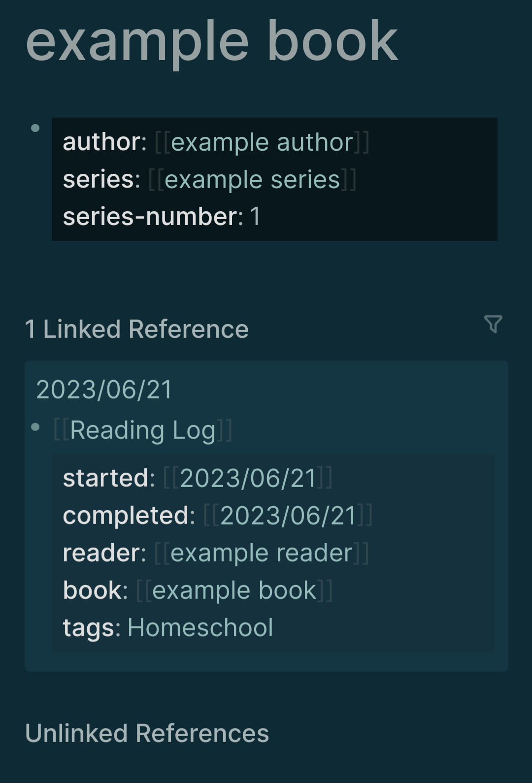Click the bullet beside the author properties block
This screenshot has width=532, height=783.
(x=35, y=128)
